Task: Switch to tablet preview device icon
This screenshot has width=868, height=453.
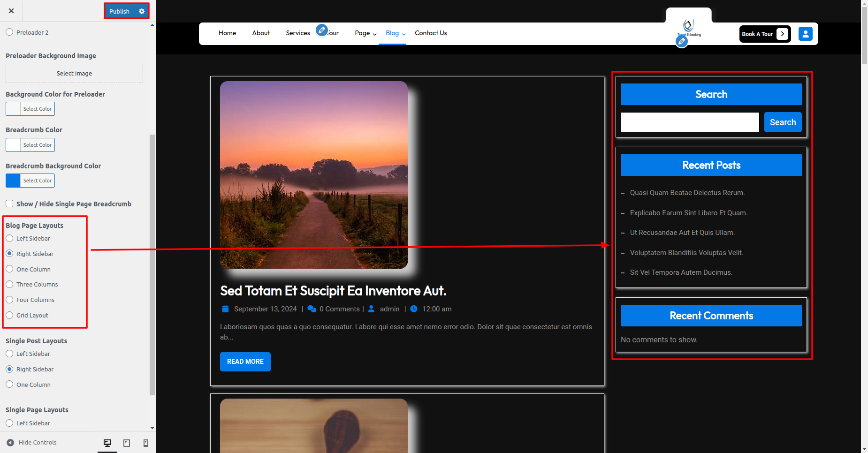Action: point(127,443)
